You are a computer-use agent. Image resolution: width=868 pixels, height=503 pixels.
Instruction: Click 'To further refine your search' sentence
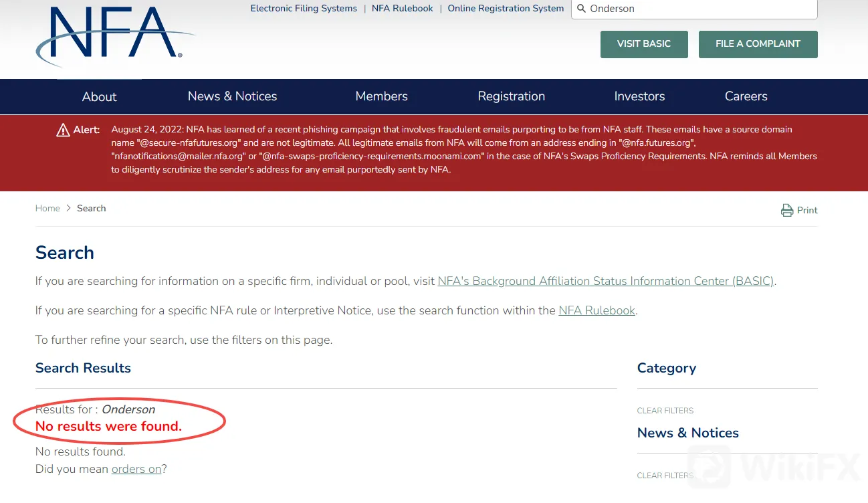(184, 340)
